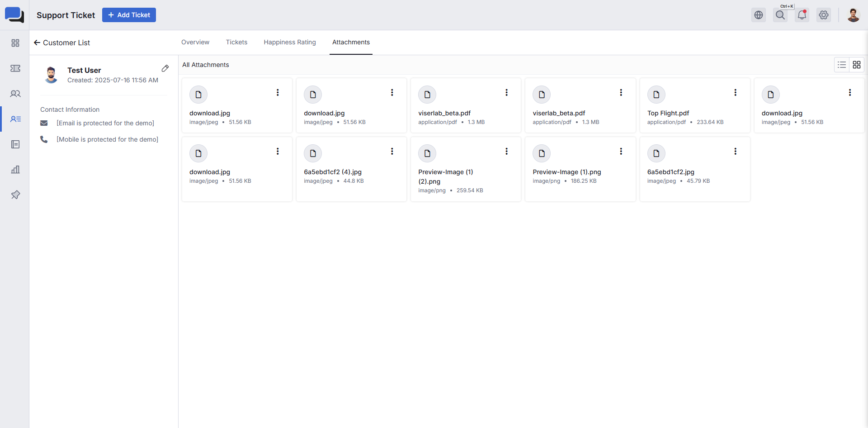The width and height of the screenshot is (868, 428).
Task: Open the search magnifier icon
Action: coord(780,15)
